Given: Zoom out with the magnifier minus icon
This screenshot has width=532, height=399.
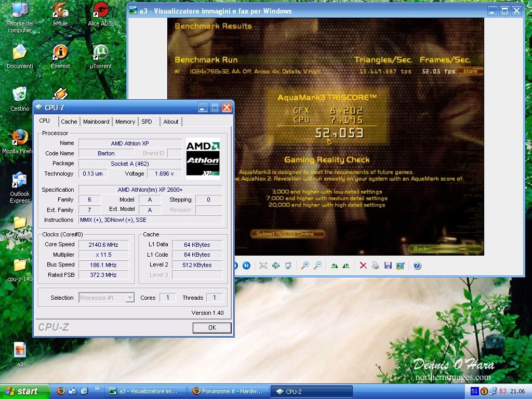Looking at the screenshot, I should pyautogui.click(x=317, y=265).
